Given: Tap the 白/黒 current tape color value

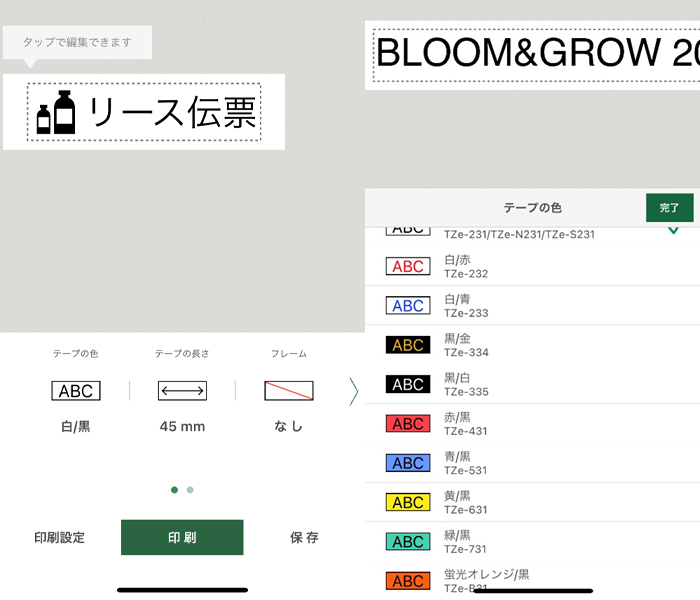Looking at the screenshot, I should pyautogui.click(x=76, y=426).
